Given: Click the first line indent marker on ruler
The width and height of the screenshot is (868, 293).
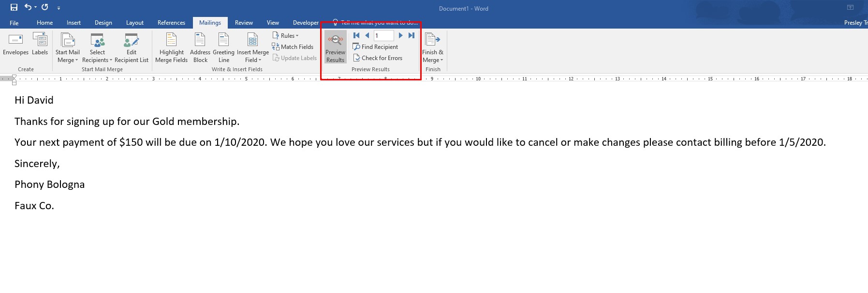Looking at the screenshot, I should [14, 77].
